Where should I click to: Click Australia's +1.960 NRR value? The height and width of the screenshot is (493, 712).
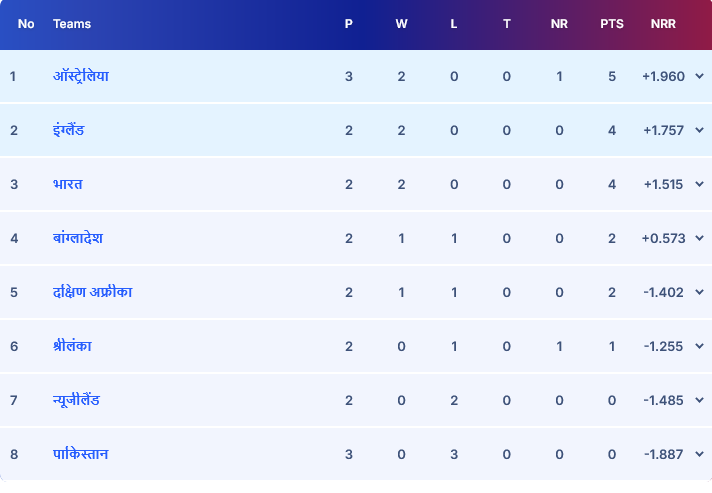click(x=663, y=76)
